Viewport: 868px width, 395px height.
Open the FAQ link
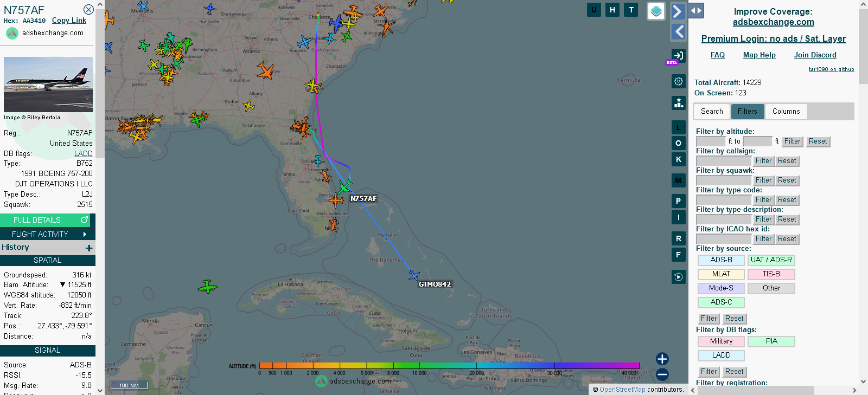(718, 55)
